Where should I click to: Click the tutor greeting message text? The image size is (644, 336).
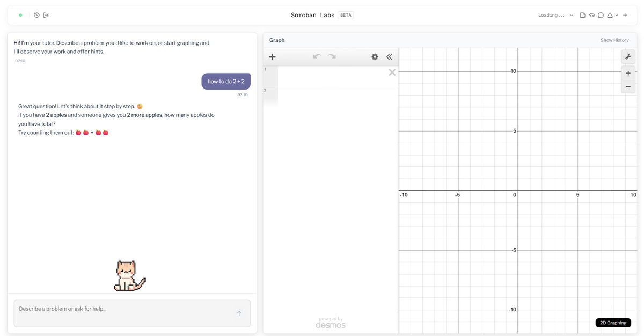(x=112, y=47)
